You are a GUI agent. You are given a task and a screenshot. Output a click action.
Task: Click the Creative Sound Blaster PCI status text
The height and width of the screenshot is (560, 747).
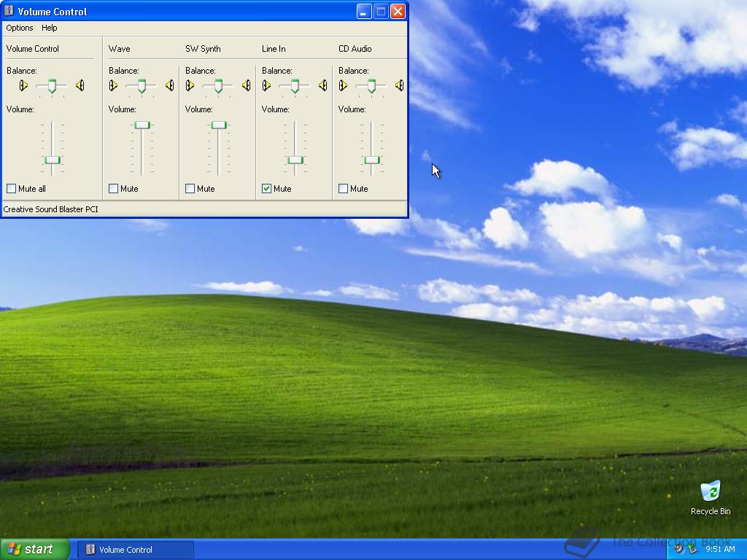click(x=50, y=209)
